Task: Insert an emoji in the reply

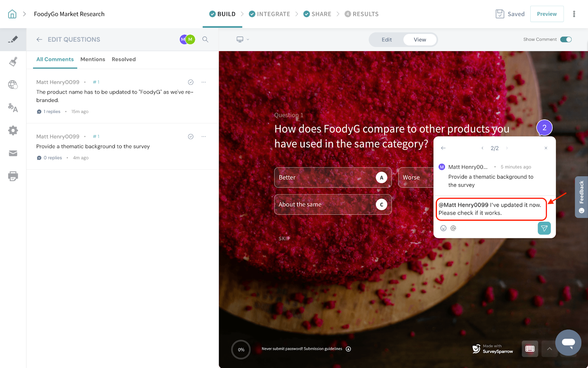Action: [443, 228]
